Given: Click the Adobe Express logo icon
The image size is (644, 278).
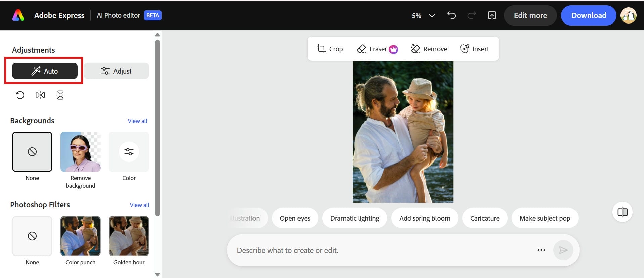Looking at the screenshot, I should pyautogui.click(x=18, y=15).
